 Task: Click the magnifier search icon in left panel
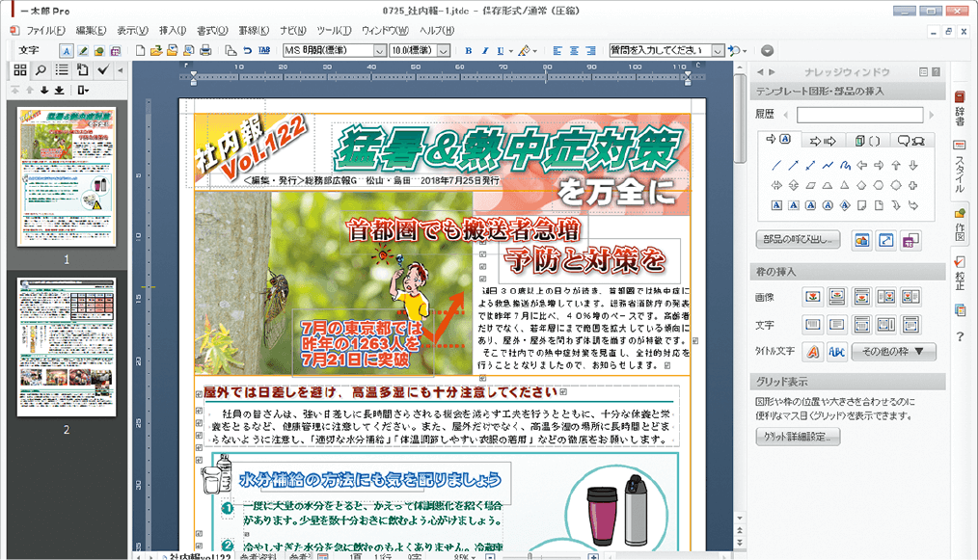pyautogui.click(x=41, y=70)
